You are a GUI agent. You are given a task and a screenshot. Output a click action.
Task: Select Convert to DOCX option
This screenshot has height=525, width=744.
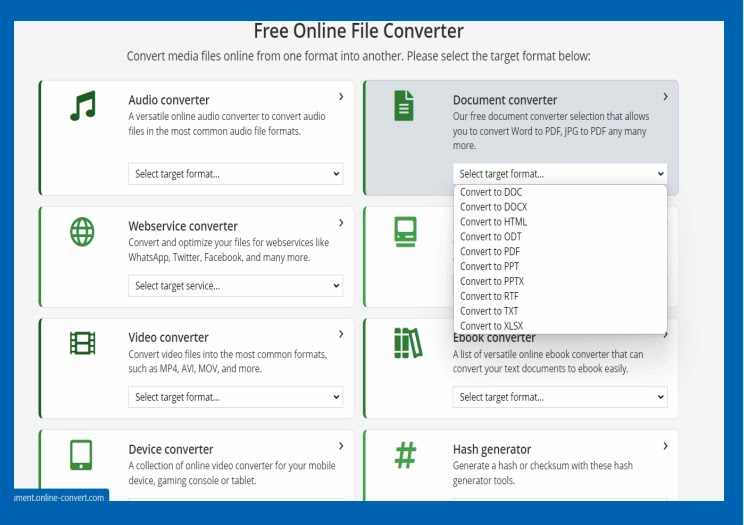click(560, 207)
